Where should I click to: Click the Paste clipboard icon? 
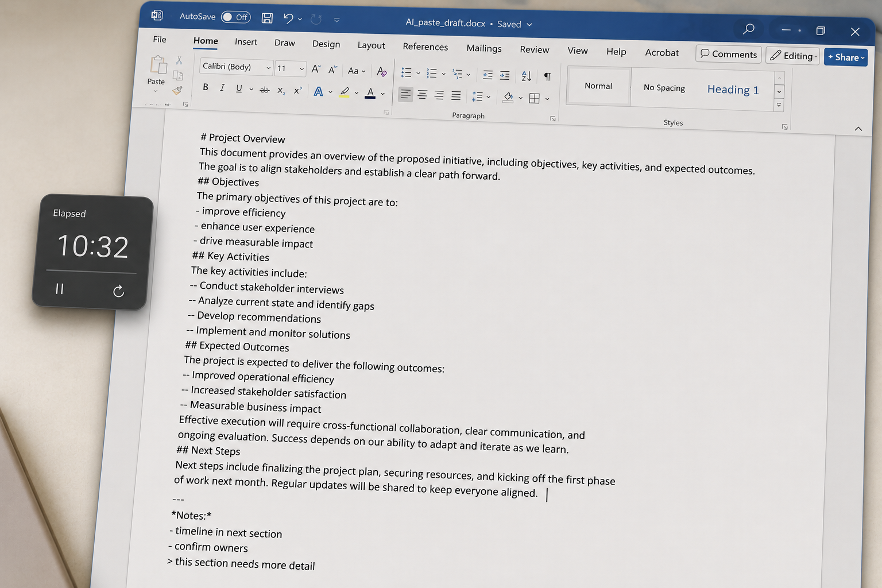158,65
